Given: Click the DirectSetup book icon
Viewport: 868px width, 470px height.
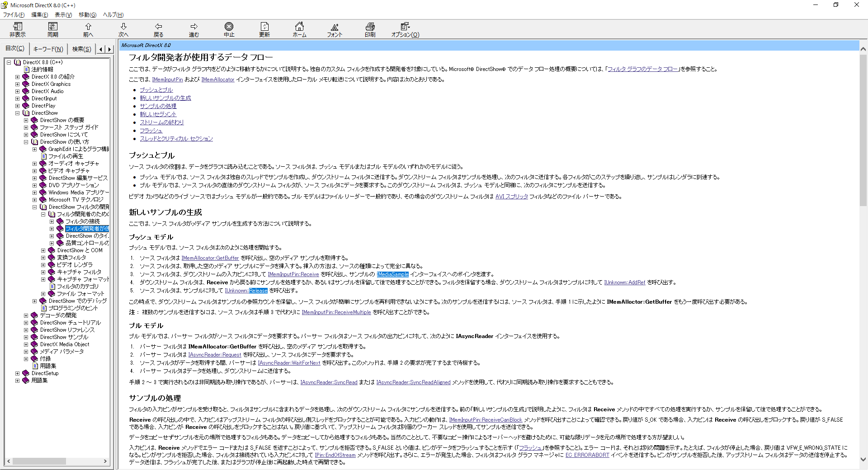Looking at the screenshot, I should coord(26,373).
